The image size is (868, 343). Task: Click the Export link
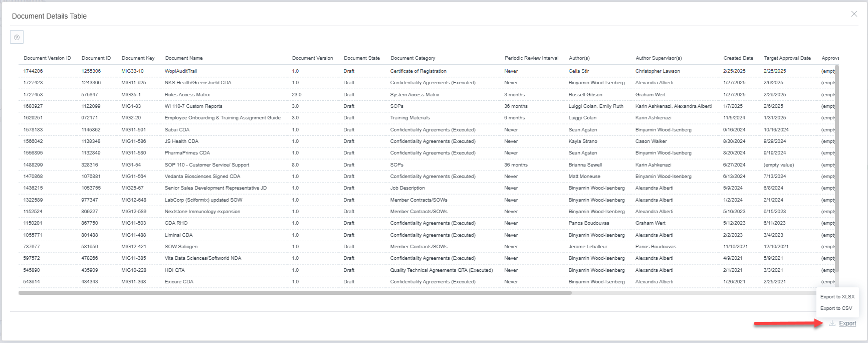pos(847,323)
